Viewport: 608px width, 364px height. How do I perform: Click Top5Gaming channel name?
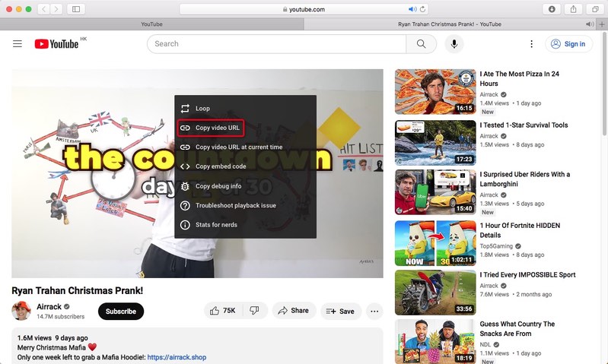pyautogui.click(x=496, y=246)
